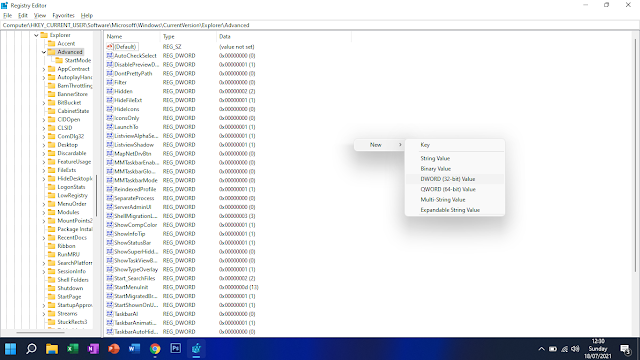640x360 pixels.
Task: Click the (Default) string value icon
Action: (x=109, y=47)
